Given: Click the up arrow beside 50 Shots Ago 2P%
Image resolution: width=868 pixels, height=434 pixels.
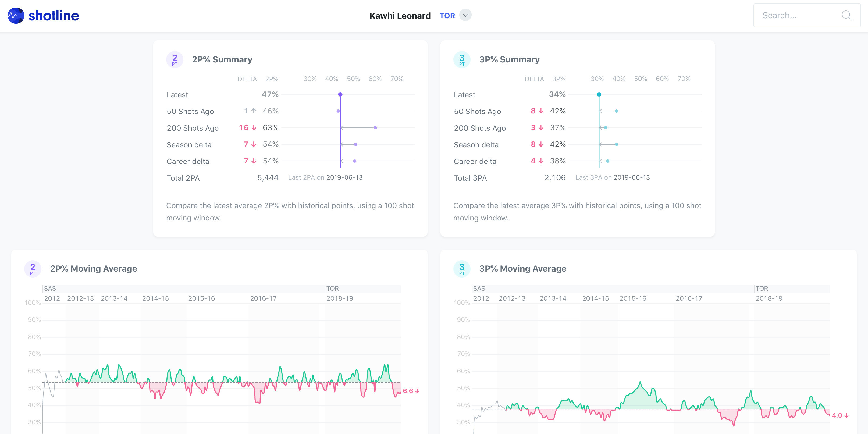Looking at the screenshot, I should point(254,111).
